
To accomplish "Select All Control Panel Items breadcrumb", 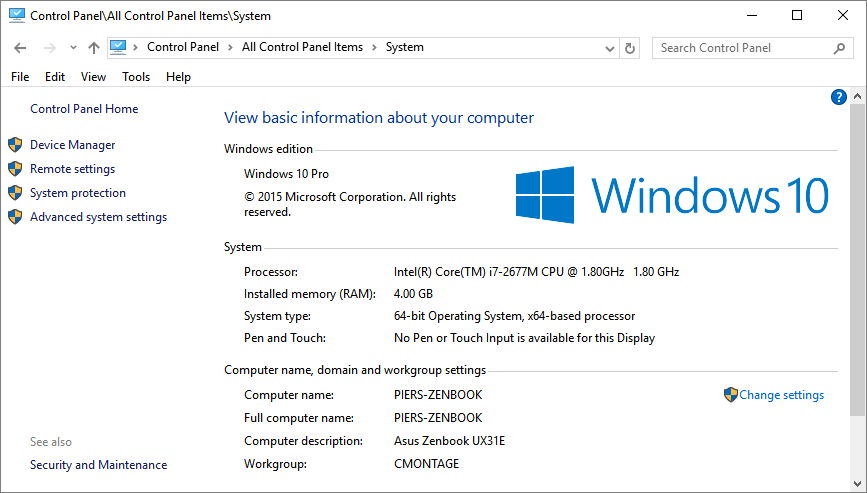I will pos(302,47).
